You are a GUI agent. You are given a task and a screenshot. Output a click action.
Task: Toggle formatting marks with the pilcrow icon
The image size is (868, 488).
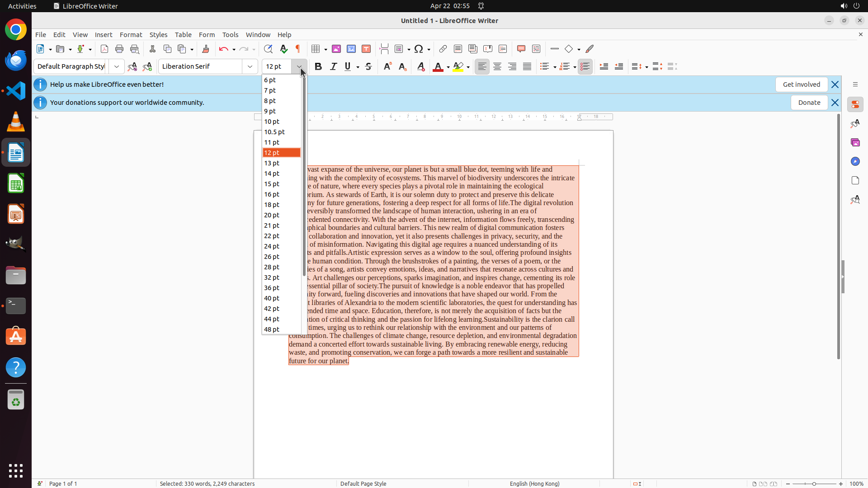298,49
